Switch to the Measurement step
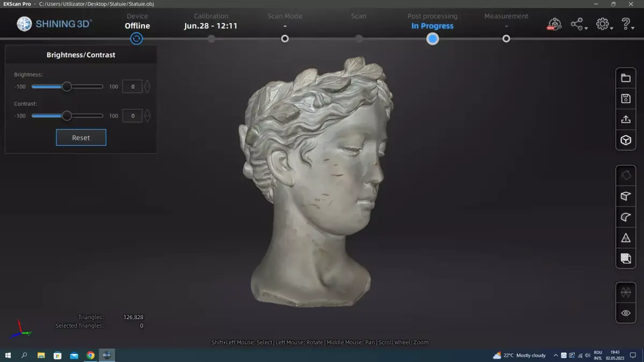Image resolution: width=644 pixels, height=362 pixels. 506,21
